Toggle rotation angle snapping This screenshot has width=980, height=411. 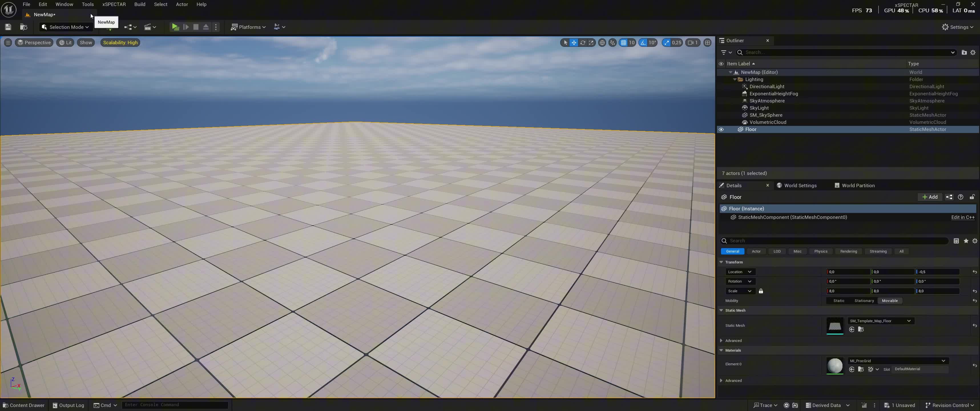[x=643, y=43]
